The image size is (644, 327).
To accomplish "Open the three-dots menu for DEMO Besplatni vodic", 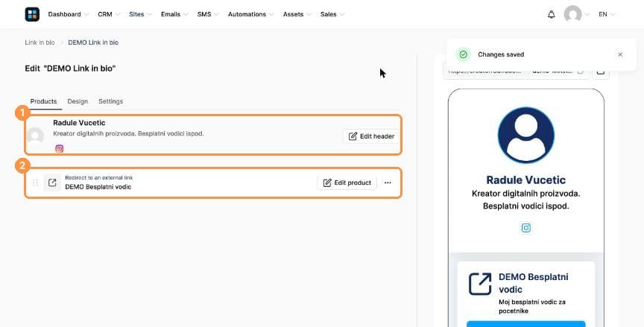I will (388, 182).
